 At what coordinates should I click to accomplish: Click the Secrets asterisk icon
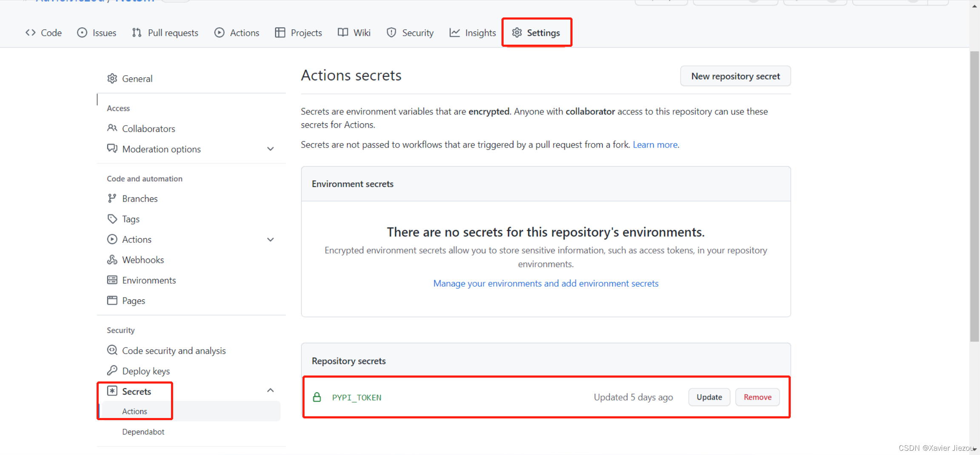pos(112,391)
